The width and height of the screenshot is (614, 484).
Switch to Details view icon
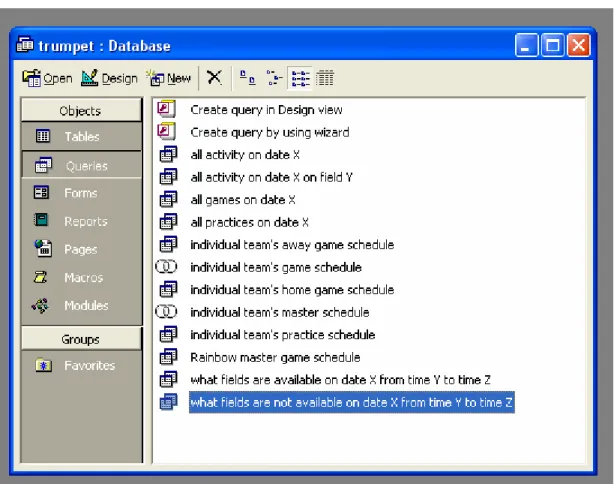[x=325, y=78]
